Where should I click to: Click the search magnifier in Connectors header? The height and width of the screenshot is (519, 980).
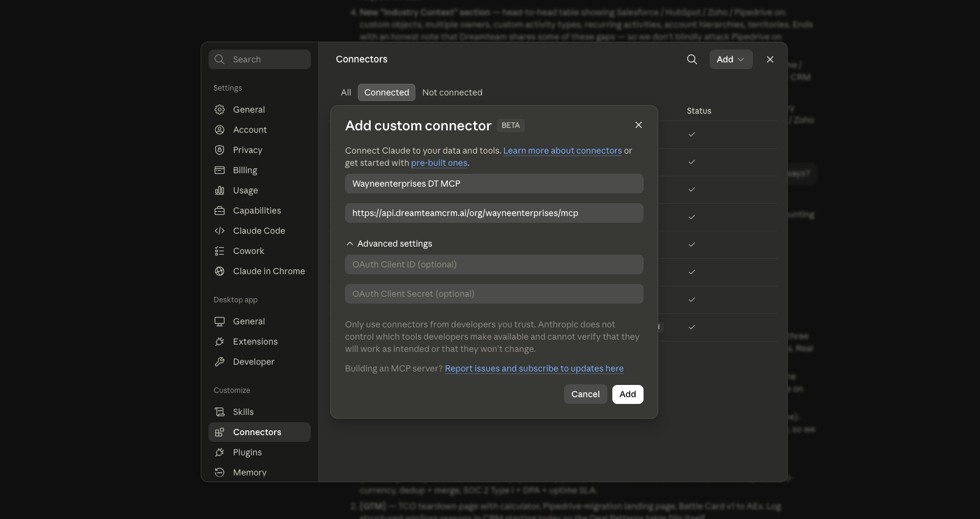point(692,59)
